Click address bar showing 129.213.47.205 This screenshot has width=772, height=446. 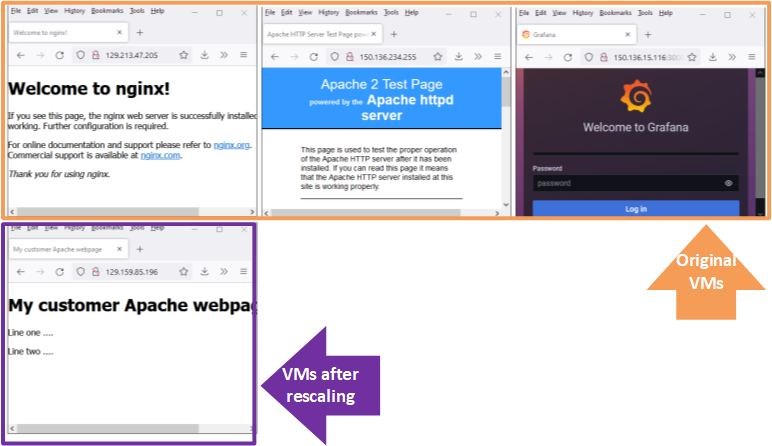click(132, 55)
